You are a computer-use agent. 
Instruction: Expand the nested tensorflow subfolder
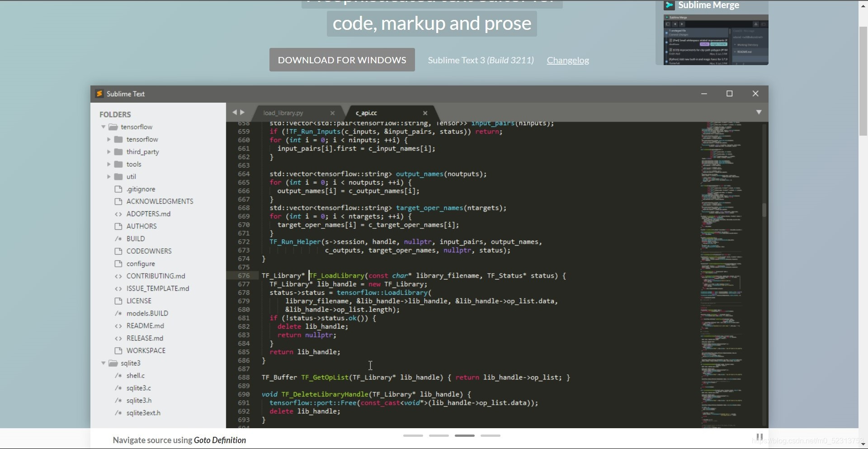[109, 139]
